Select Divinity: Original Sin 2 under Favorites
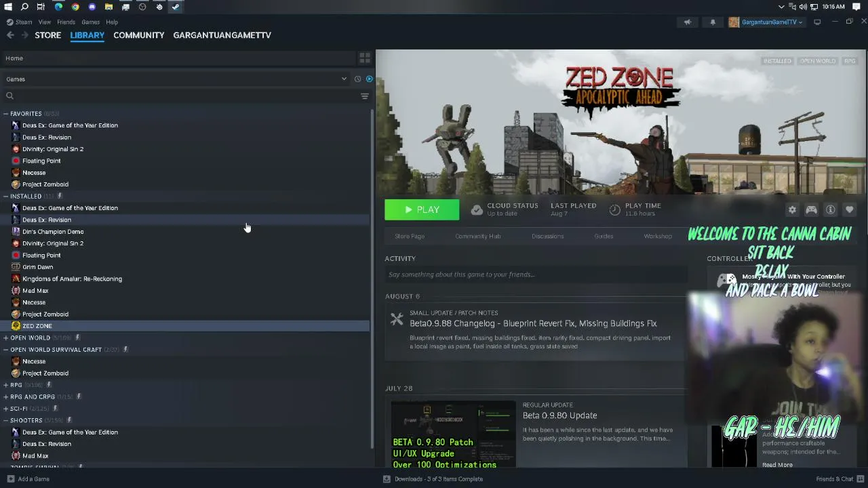The image size is (868, 488). [x=53, y=149]
